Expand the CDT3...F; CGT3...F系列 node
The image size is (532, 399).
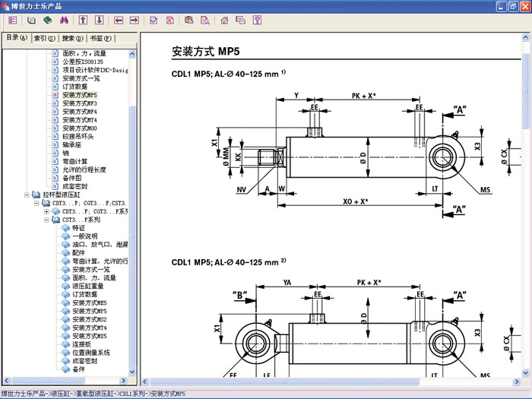[46, 211]
